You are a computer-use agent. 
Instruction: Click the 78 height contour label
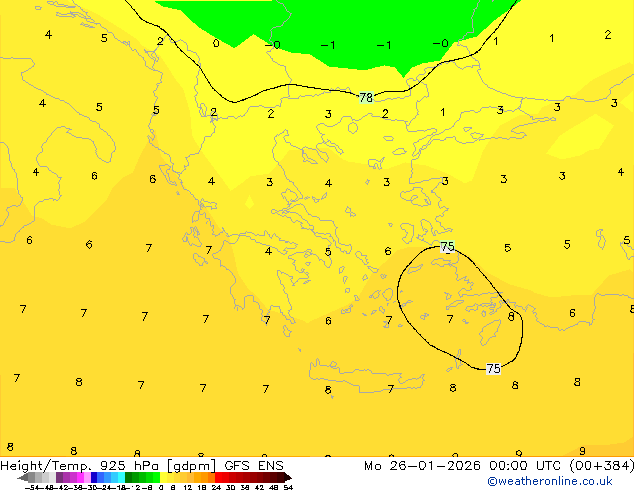coord(366,97)
